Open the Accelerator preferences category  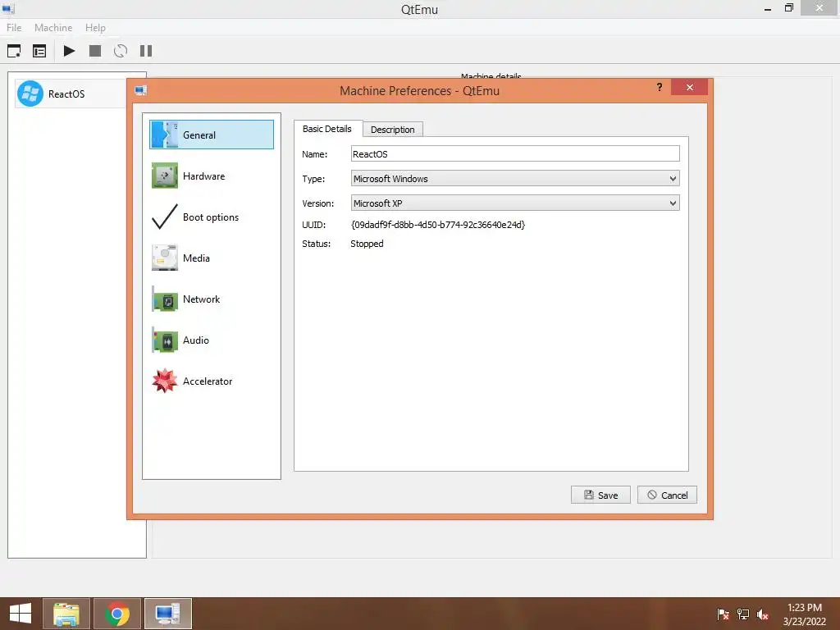tap(212, 381)
